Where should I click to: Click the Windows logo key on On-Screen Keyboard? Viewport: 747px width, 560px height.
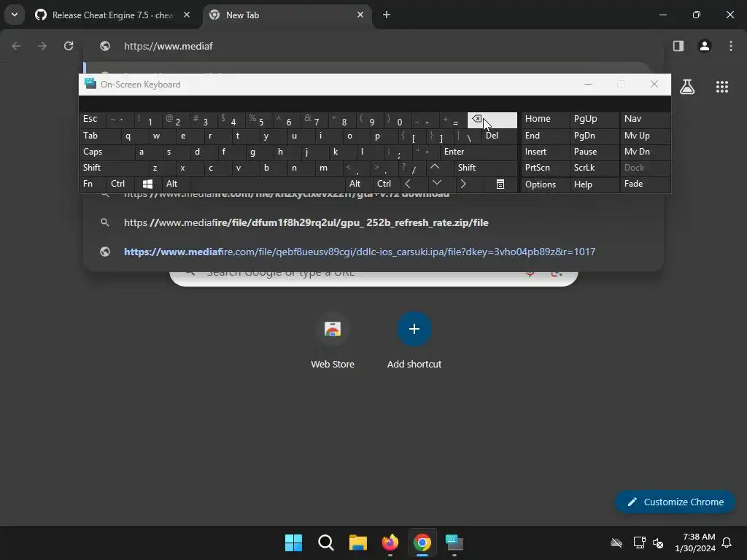pos(147,184)
